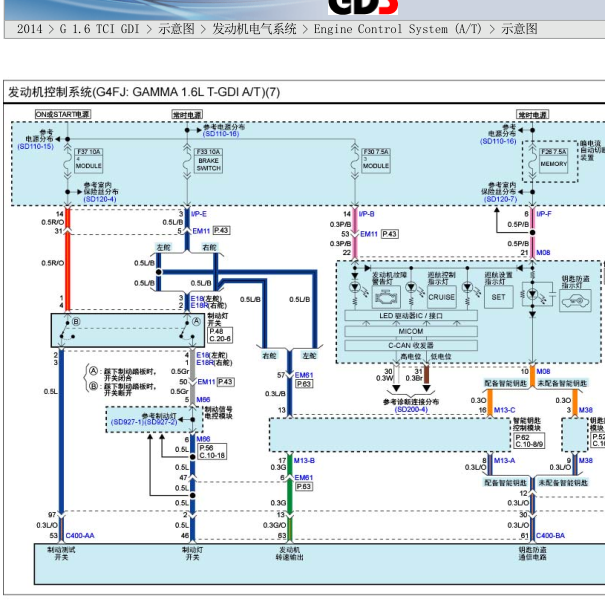Click 钥匙防盗通信电路 ECM pin label
The image size is (605, 608).
(x=532, y=554)
